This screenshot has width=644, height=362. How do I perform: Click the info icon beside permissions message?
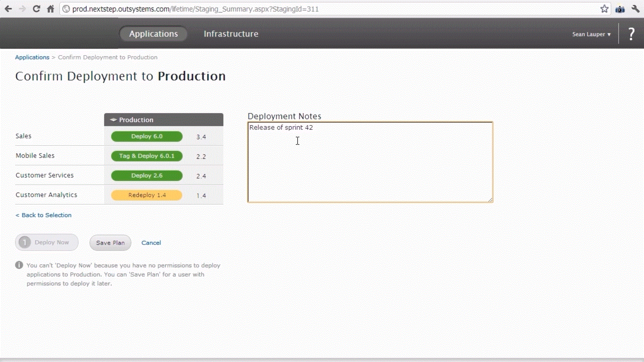[x=19, y=265]
